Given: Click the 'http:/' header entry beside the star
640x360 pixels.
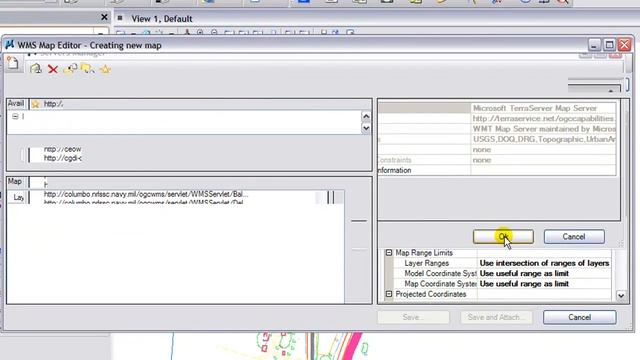Looking at the screenshot, I should point(53,104).
